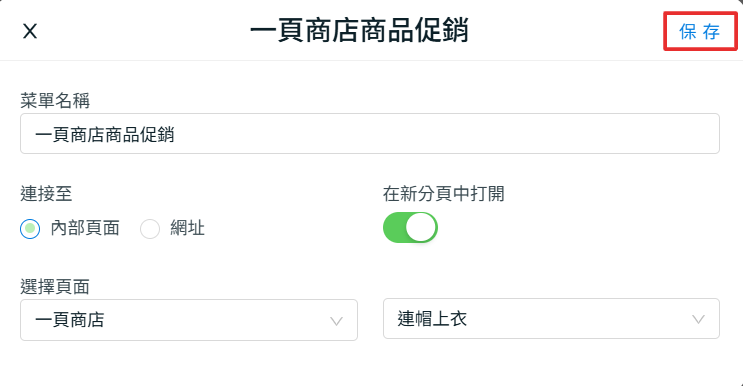This screenshot has height=386, width=743.
Task: Click the 選擇頁面 section label
Action: (55, 287)
